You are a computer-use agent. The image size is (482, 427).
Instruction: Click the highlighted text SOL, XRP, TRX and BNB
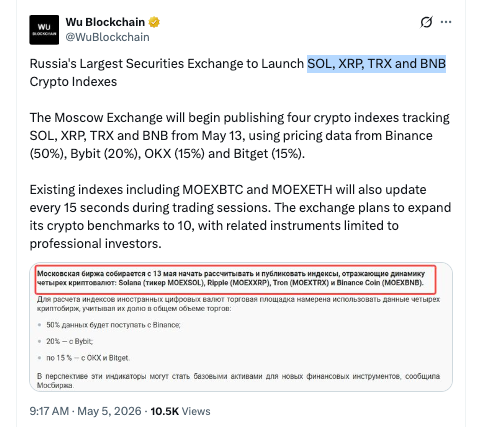pos(376,64)
